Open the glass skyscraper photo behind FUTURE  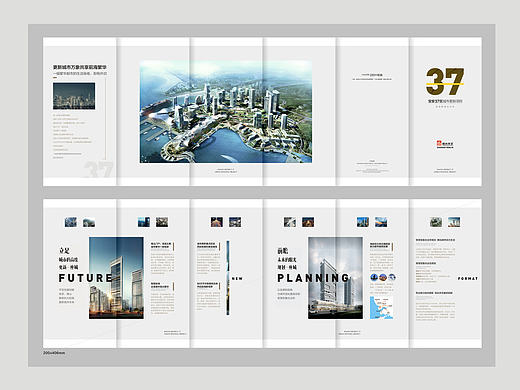point(116,278)
